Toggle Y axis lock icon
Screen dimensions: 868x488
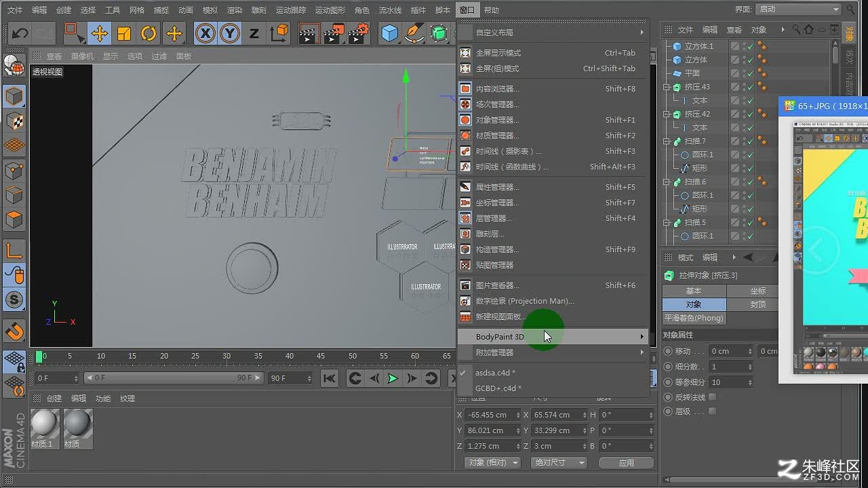pyautogui.click(x=230, y=33)
